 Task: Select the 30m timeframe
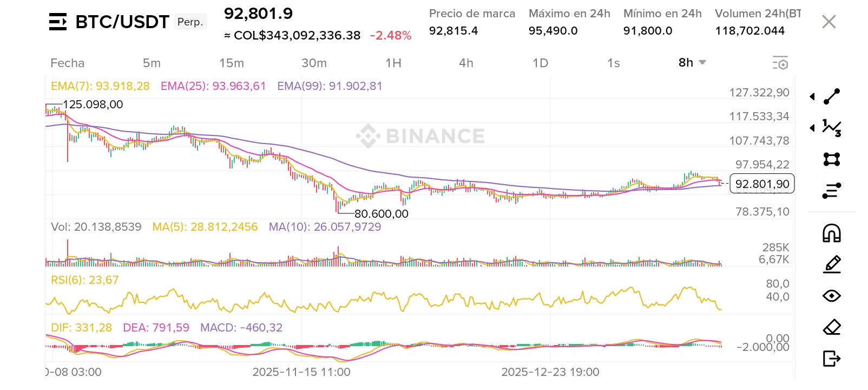tap(314, 63)
